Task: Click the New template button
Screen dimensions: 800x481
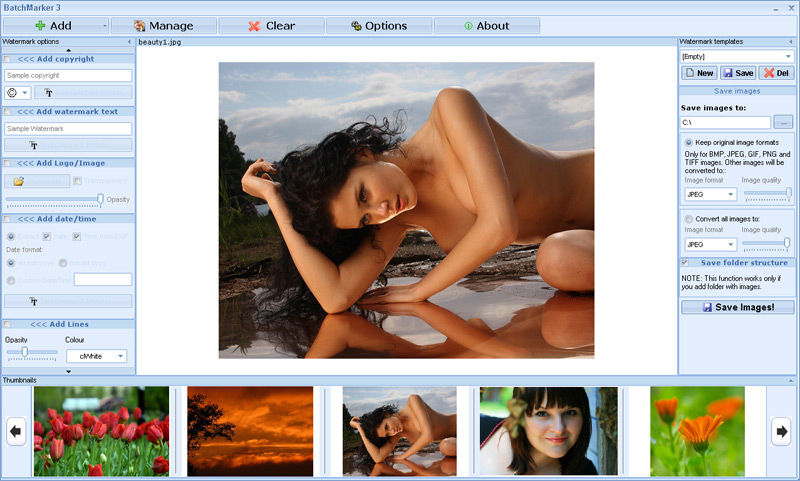Action: click(x=699, y=73)
